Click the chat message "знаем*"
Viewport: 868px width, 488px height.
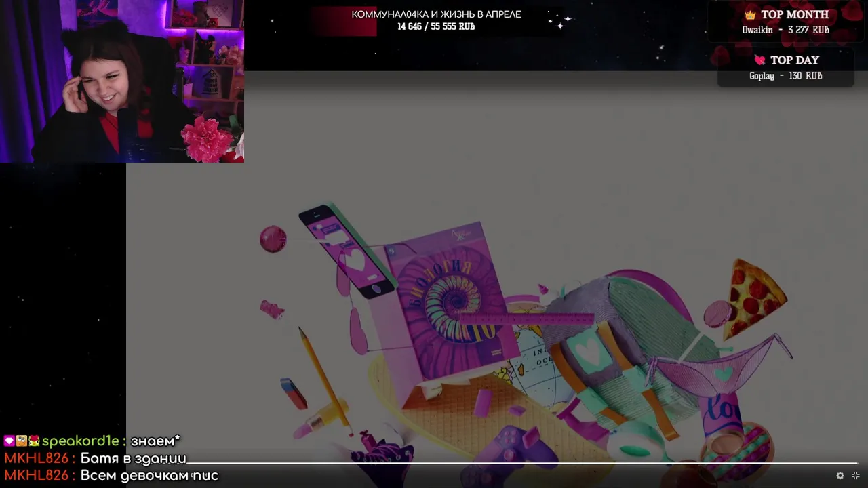(155, 441)
